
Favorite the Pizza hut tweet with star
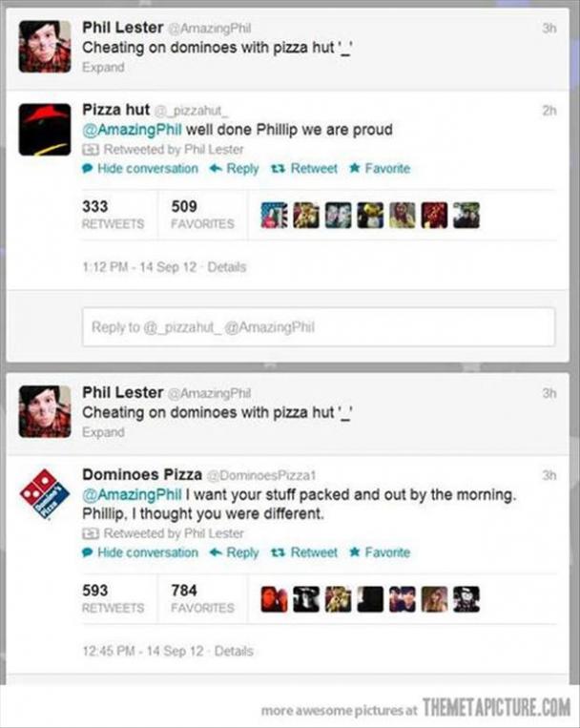(x=380, y=168)
